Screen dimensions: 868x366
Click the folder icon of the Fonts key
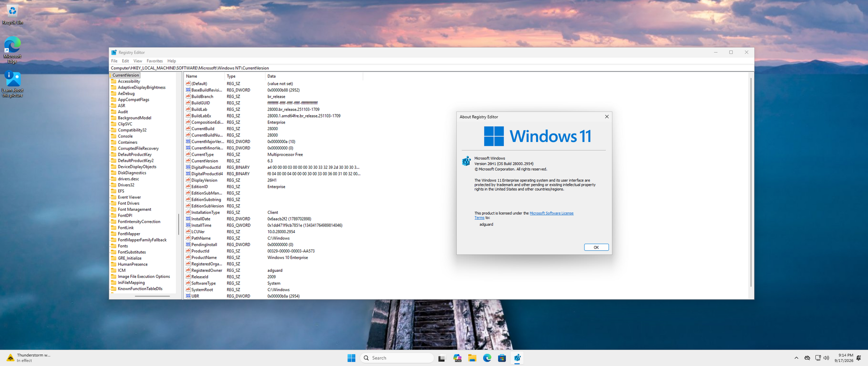pyautogui.click(x=114, y=246)
